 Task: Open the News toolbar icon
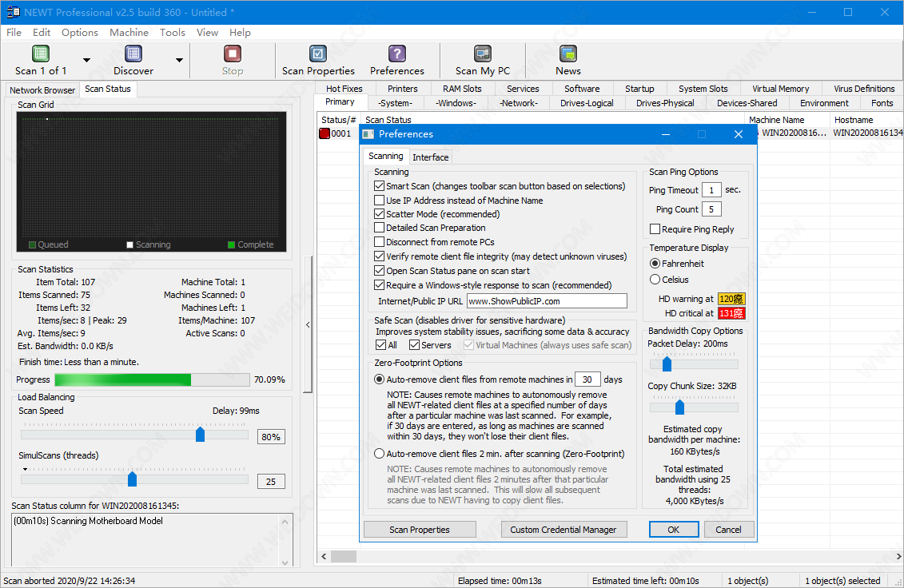pyautogui.click(x=567, y=54)
